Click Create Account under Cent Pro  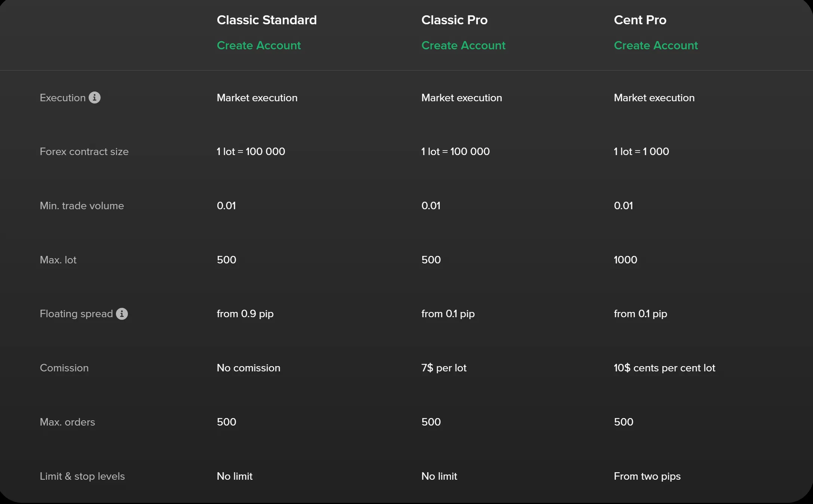pyautogui.click(x=656, y=45)
